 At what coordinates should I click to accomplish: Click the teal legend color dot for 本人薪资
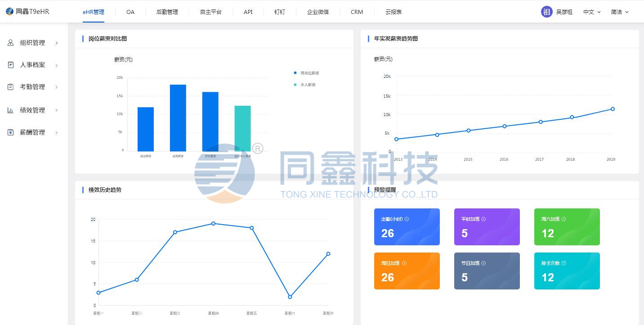click(295, 85)
